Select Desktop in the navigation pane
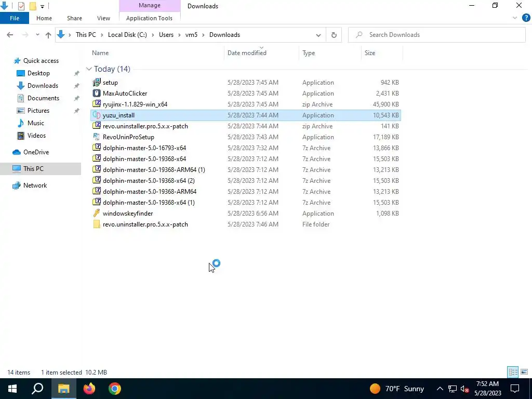The height and width of the screenshot is (399, 532). (x=38, y=73)
